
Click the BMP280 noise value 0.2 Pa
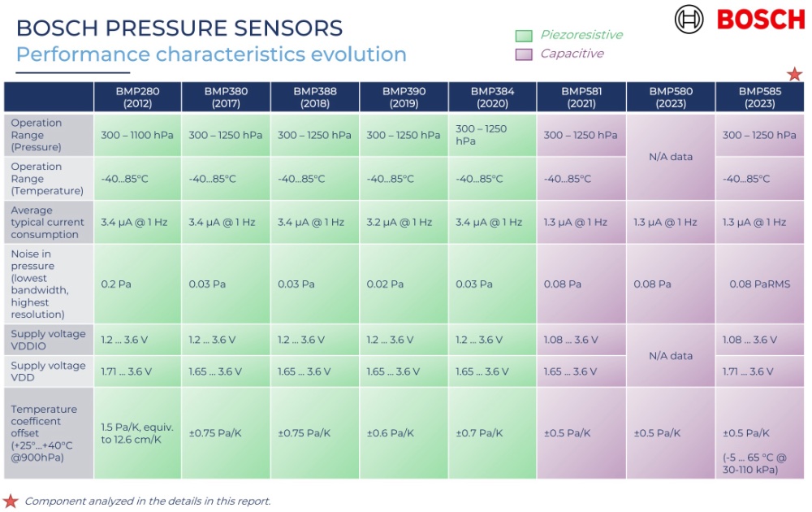pyautogui.click(x=117, y=284)
